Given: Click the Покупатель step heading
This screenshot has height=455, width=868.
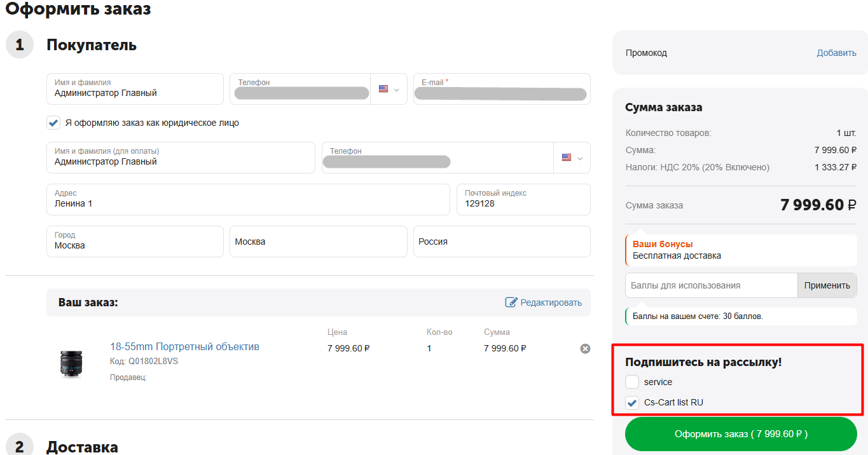Looking at the screenshot, I should point(92,45).
